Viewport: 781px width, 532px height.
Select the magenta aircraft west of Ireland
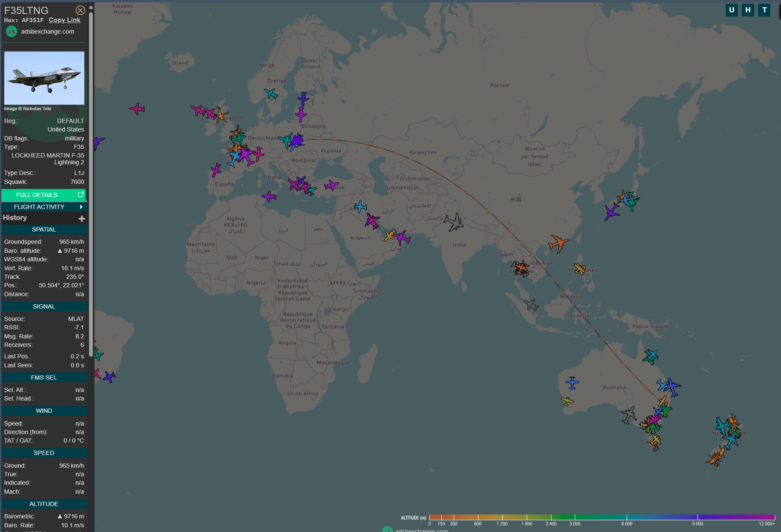point(197,111)
